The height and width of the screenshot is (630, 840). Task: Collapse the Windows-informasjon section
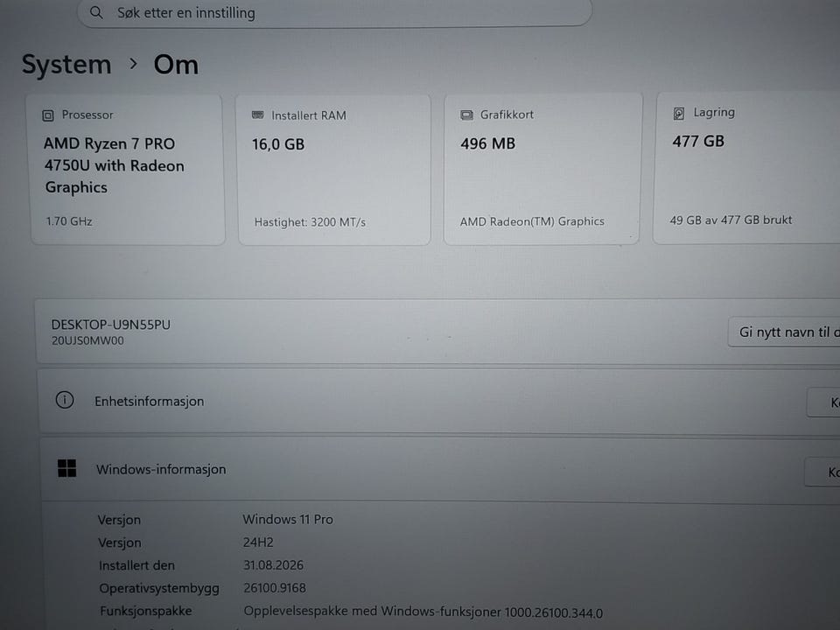coord(440,470)
